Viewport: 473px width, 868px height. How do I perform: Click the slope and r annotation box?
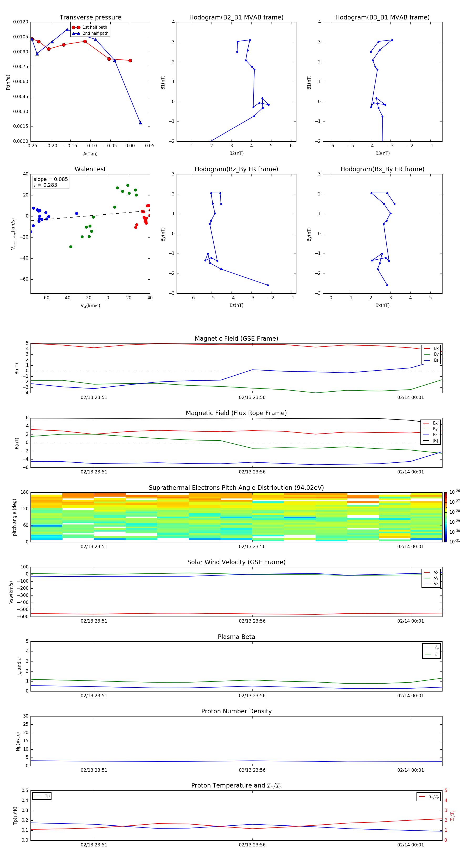coord(50,182)
